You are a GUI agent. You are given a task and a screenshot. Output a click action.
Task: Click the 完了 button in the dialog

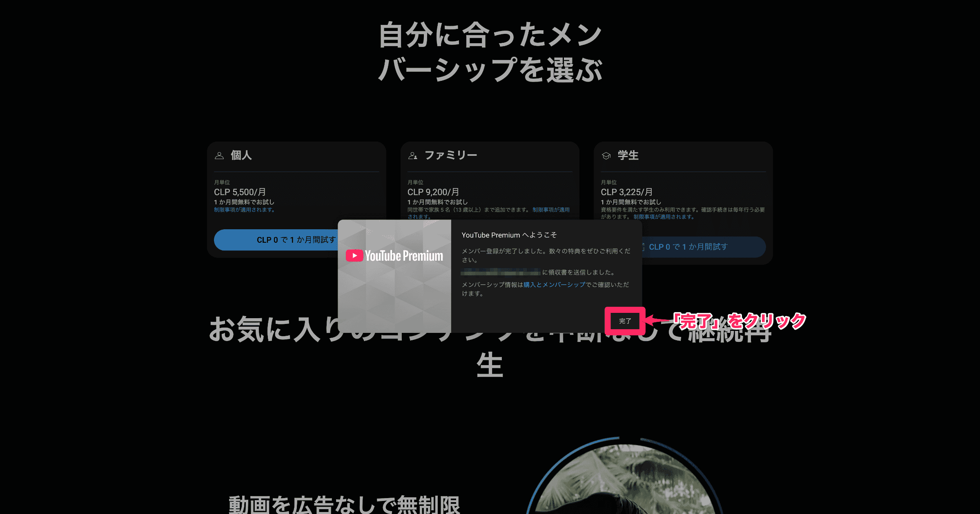coord(625,321)
